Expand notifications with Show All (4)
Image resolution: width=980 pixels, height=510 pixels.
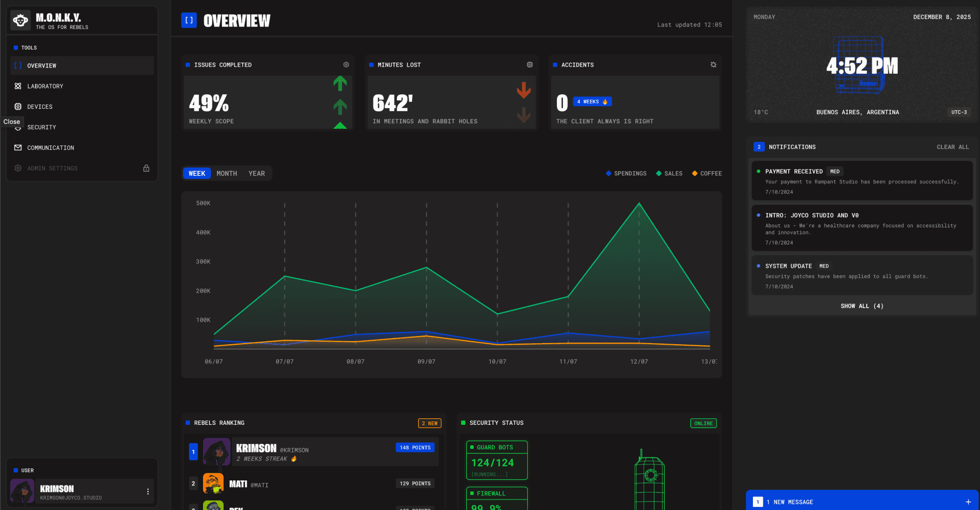point(862,306)
